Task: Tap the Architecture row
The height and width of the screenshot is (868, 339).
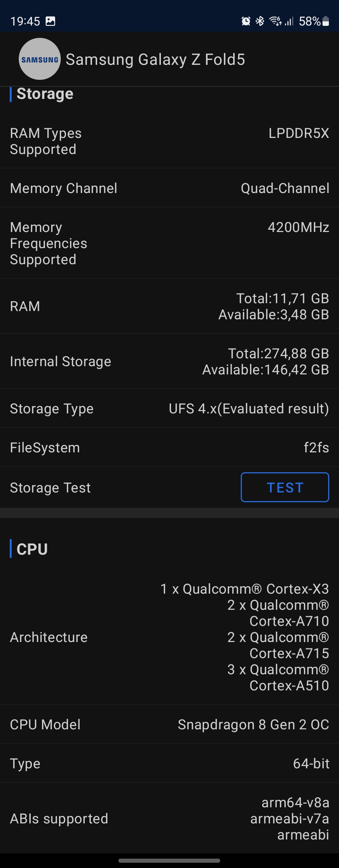Action: click(x=169, y=637)
